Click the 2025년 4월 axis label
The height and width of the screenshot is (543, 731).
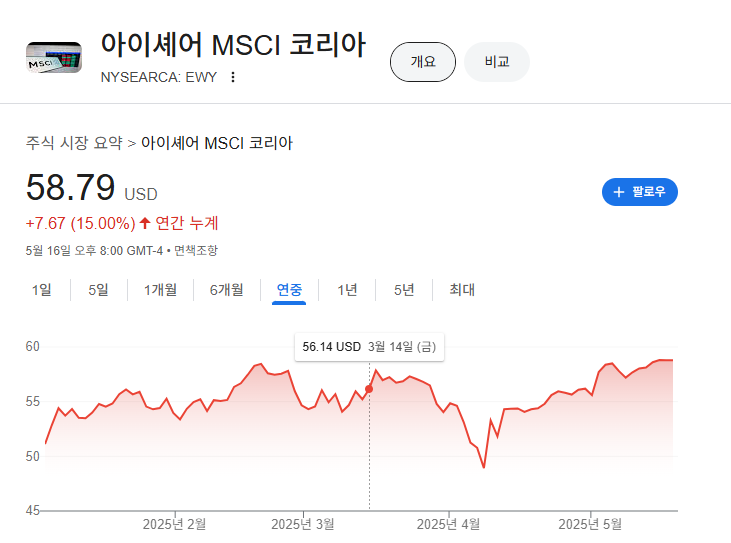point(448,524)
